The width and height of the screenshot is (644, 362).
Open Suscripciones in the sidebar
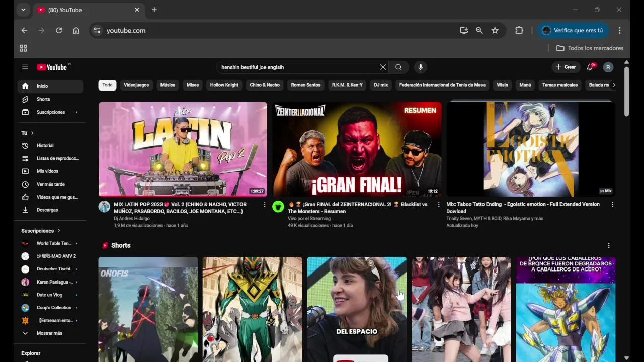coord(50,112)
